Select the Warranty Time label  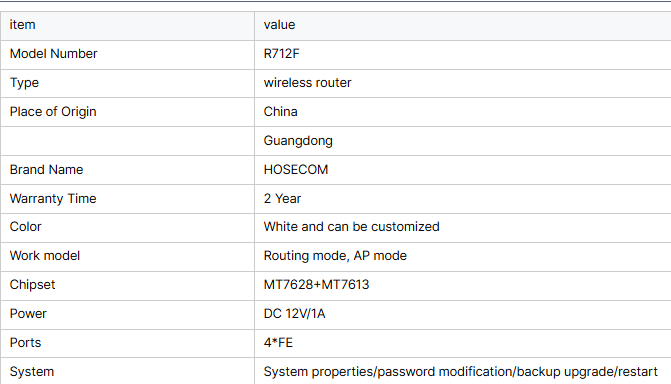point(53,199)
